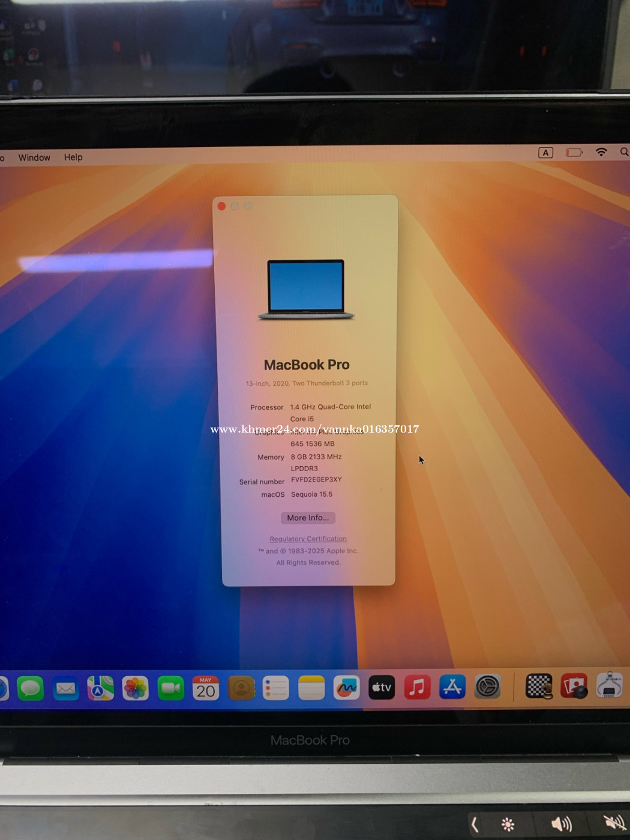Click the input source 'A' menu bar icon
The image size is (630, 840).
545,152
